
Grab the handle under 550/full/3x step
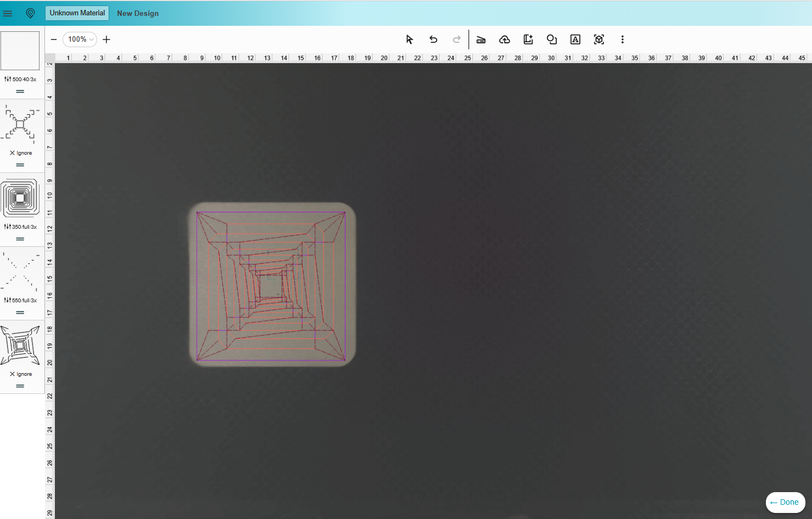[x=20, y=313]
